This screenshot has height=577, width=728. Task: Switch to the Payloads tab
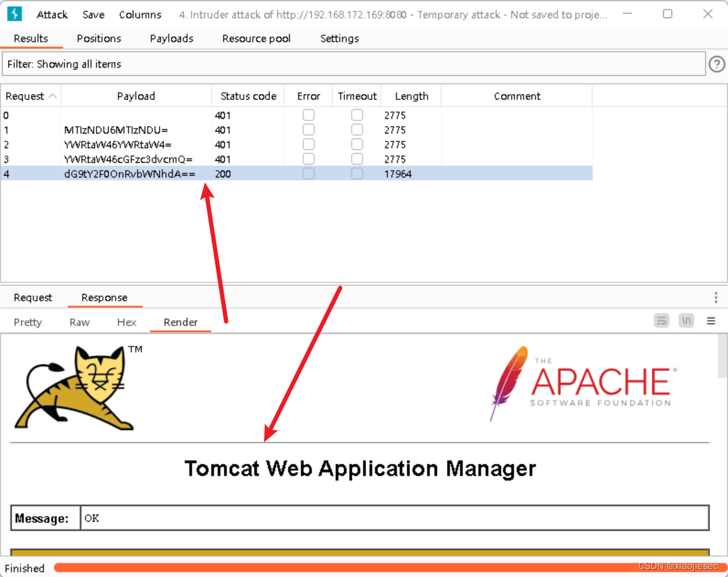(x=171, y=38)
